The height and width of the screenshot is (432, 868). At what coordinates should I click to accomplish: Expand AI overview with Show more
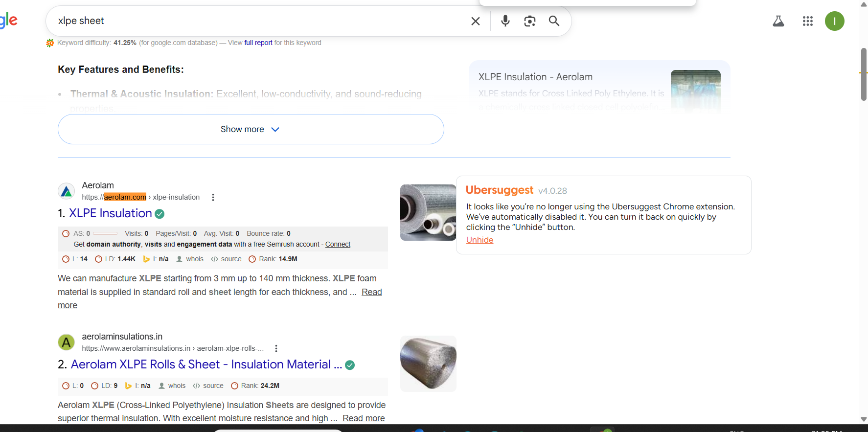[x=251, y=129]
